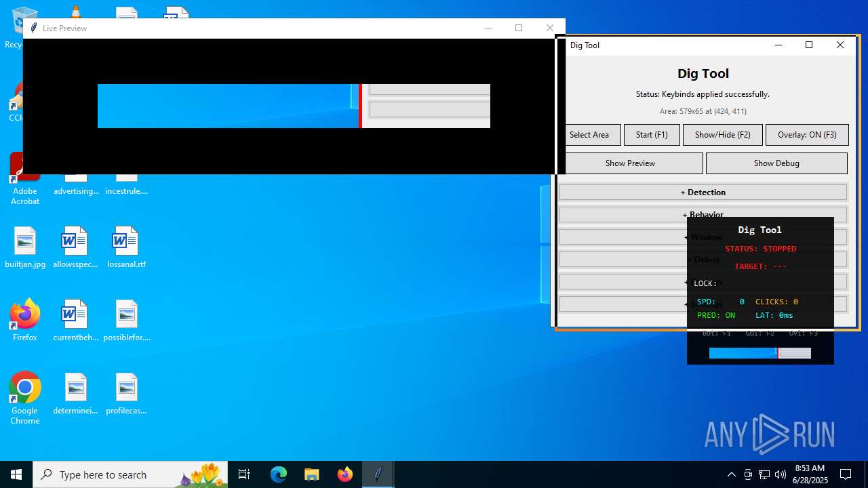Screen dimensions: 868x488
Task: Open the network status tray icon
Action: pos(764,474)
